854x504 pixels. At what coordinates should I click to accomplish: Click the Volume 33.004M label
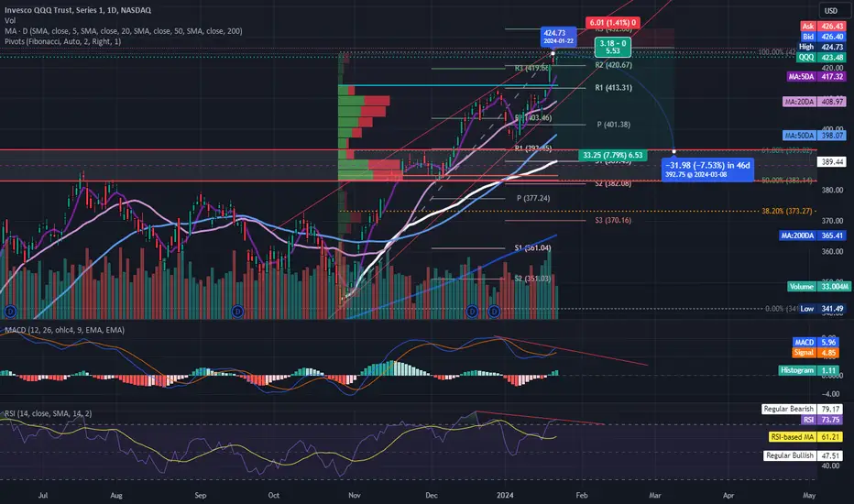[818, 287]
